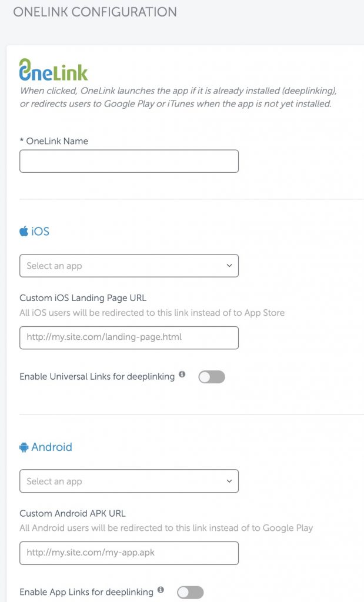The height and width of the screenshot is (602, 364).
Task: Click Custom iOS Landing Page URL field
Action: click(129, 338)
